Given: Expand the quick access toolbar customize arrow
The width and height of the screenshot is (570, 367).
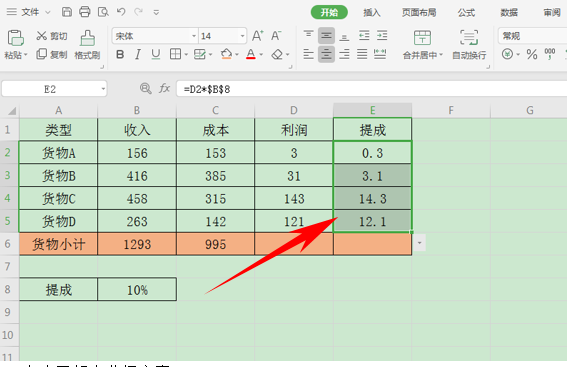Looking at the screenshot, I should click(x=156, y=12).
